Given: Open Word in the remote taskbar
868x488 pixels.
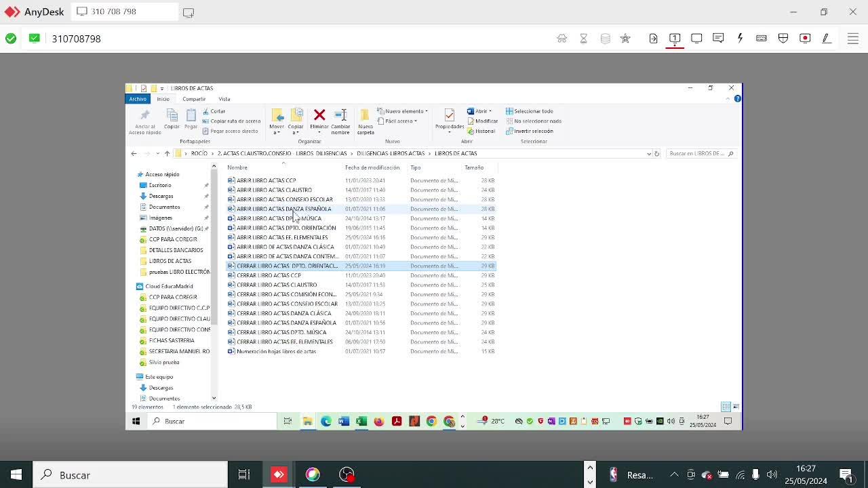Looking at the screenshot, I should pos(344,422).
